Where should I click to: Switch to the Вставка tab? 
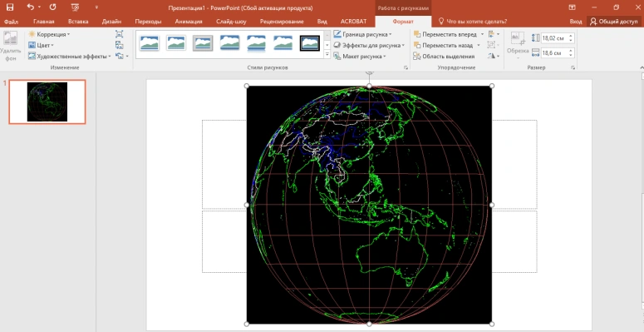pos(78,22)
